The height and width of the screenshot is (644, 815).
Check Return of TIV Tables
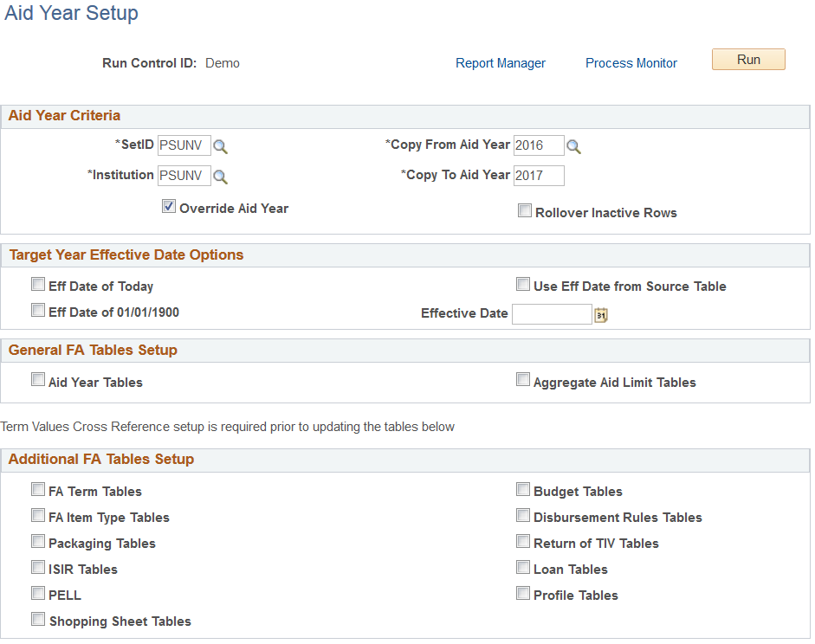pos(523,541)
